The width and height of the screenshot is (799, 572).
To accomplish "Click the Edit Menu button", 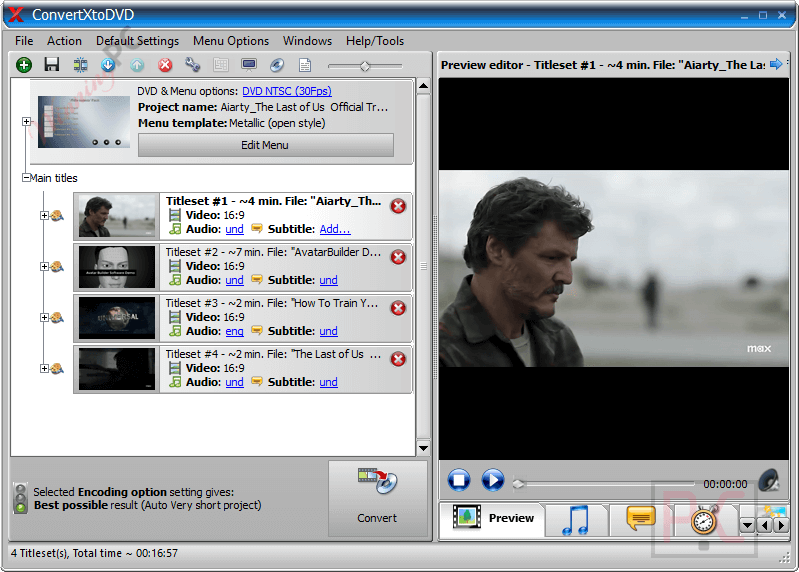I will [x=265, y=145].
